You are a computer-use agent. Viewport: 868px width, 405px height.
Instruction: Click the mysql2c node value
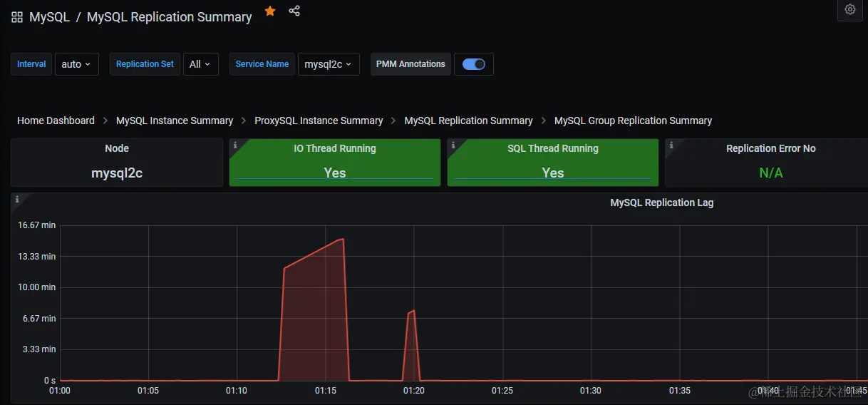point(117,173)
